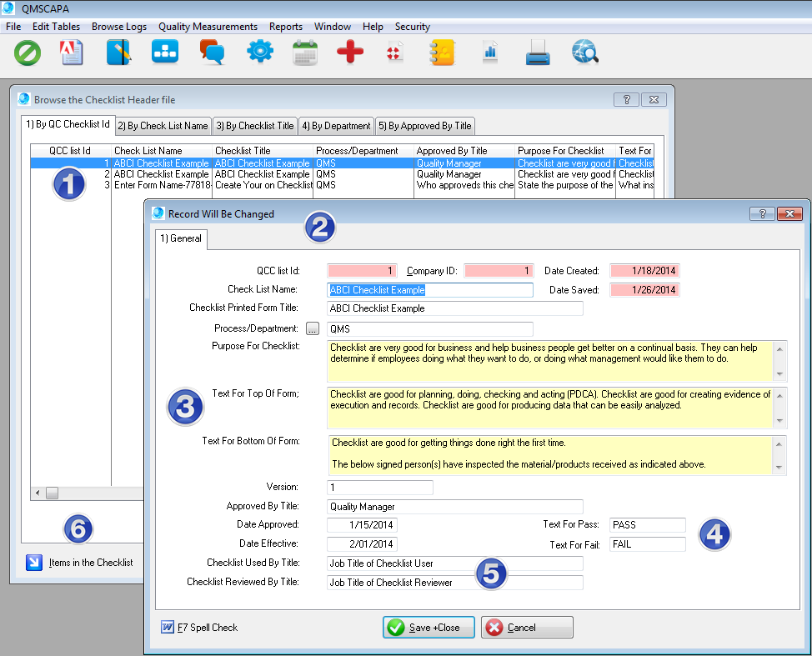Open the chat bubbles toolbar icon
The height and width of the screenshot is (656, 812).
click(212, 53)
